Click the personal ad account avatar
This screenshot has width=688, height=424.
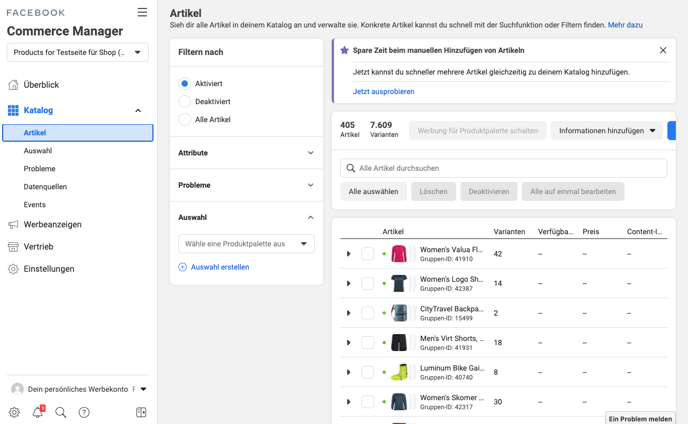[x=17, y=389]
